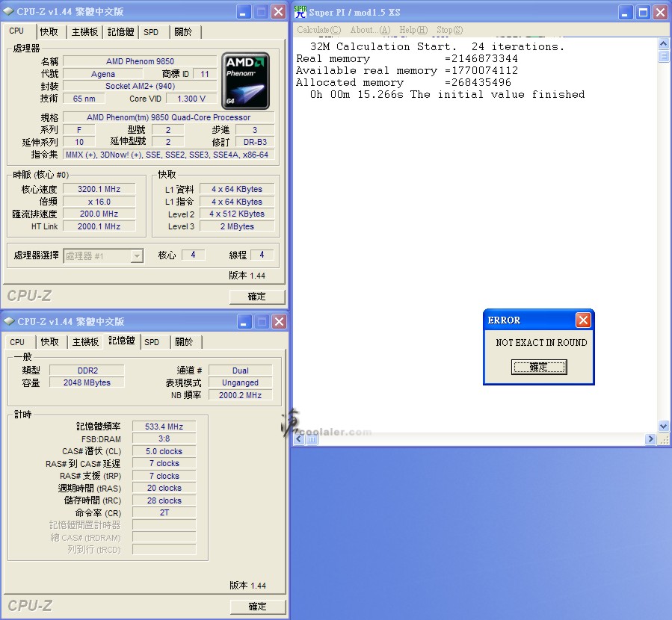Click the revision value 'DR-B3'
Image resolution: width=672 pixels, height=620 pixels.
click(255, 142)
